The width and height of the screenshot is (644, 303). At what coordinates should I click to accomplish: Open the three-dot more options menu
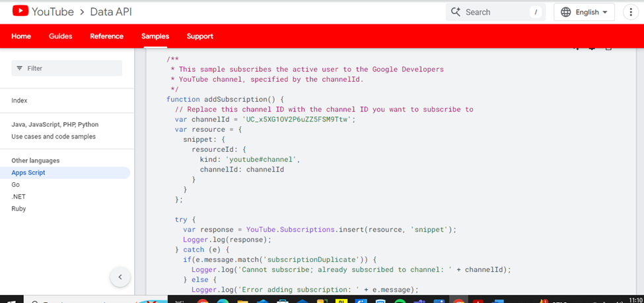tap(631, 13)
